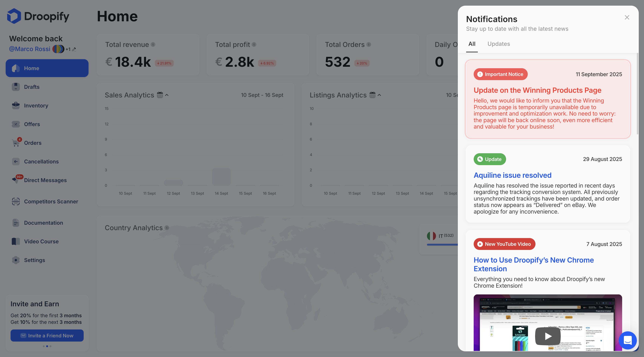
Task: Click the Inventory briefcase icon
Action: click(x=16, y=105)
